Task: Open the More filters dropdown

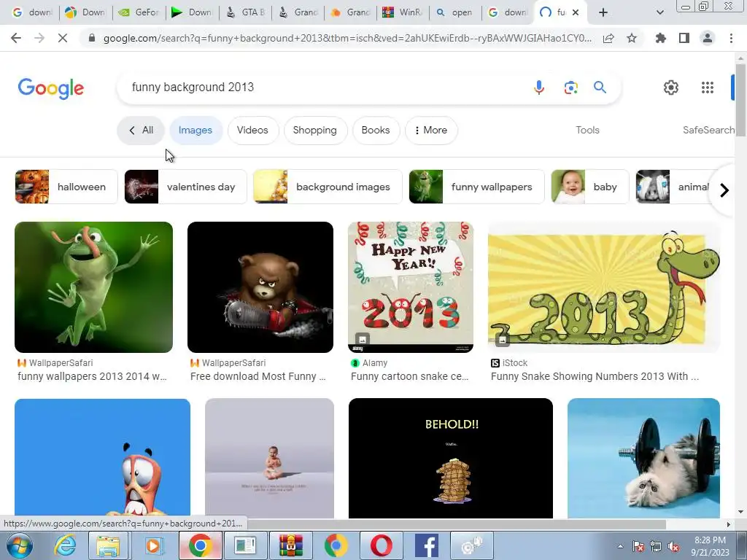Action: point(431,130)
